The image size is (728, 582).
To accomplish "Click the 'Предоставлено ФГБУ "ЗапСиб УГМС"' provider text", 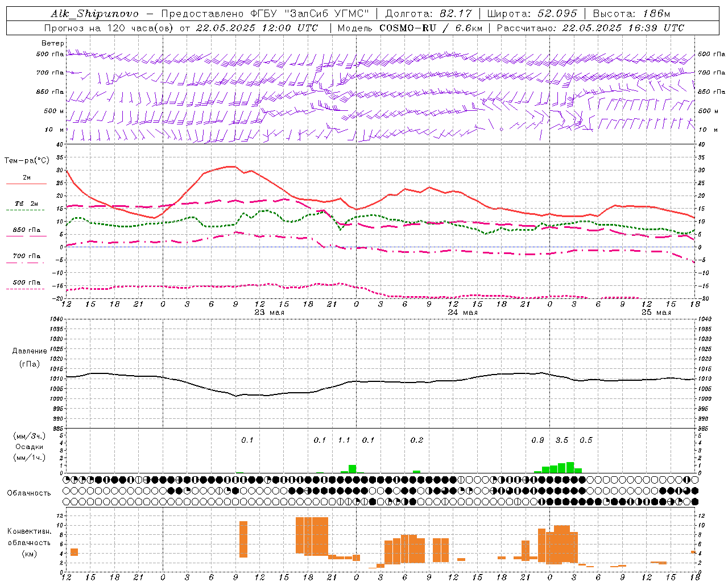I will pyautogui.click(x=265, y=14).
